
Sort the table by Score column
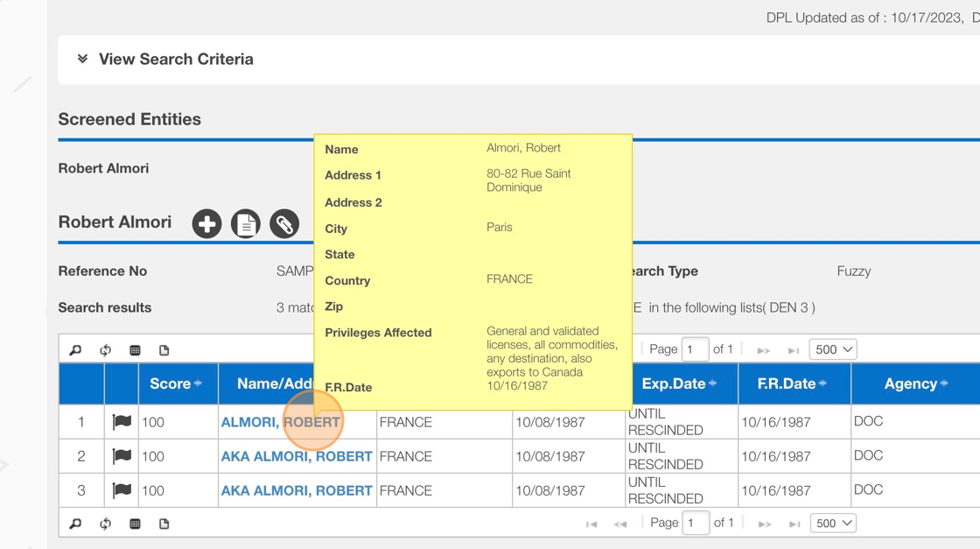pyautogui.click(x=175, y=384)
